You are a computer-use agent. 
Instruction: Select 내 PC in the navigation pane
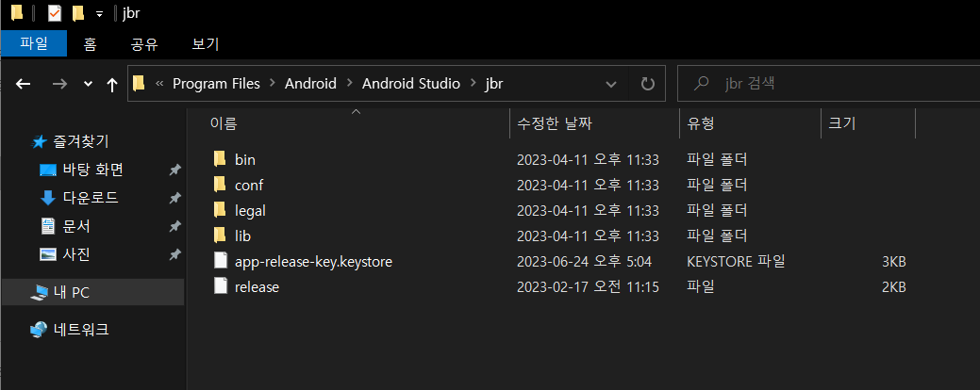coord(92,292)
